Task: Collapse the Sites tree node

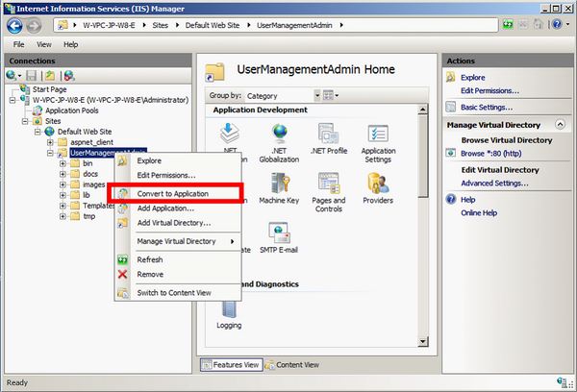Action: tap(25, 121)
